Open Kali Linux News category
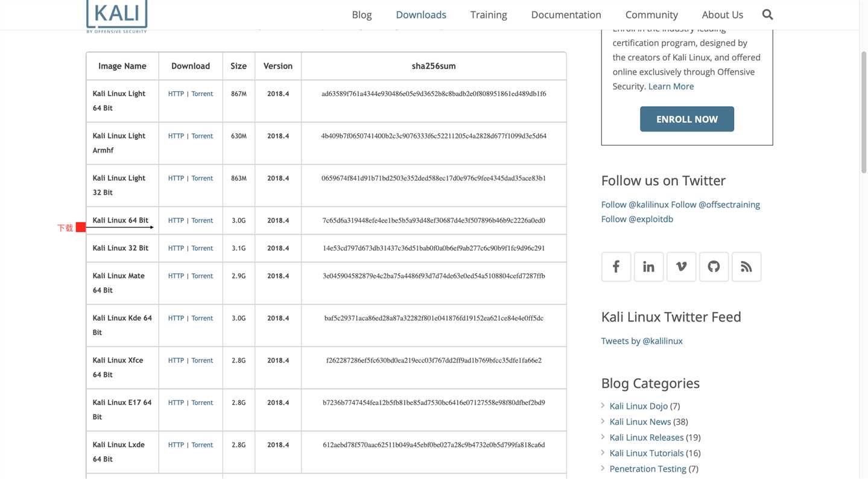 coord(640,422)
